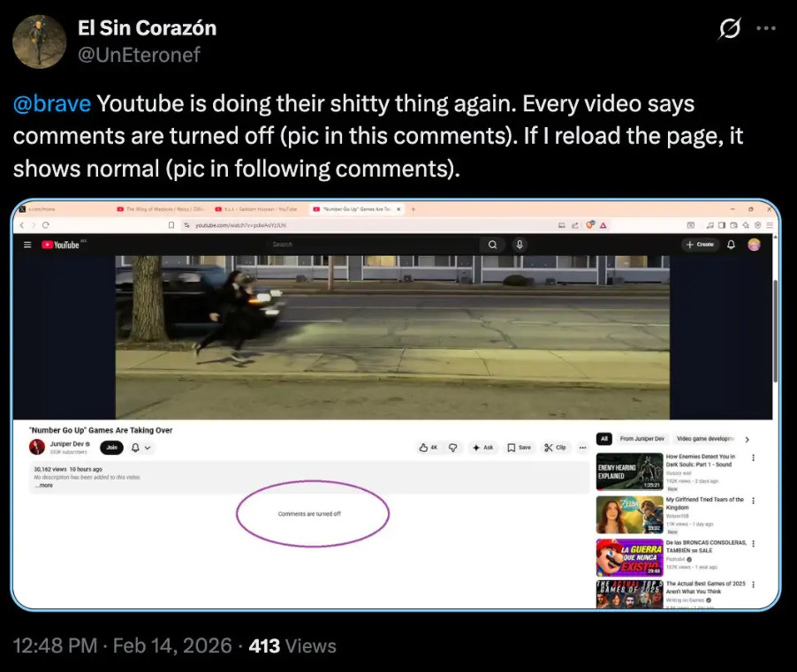797x672 pixels.
Task: Dislike the video with the thumbs down
Action: tap(453, 448)
